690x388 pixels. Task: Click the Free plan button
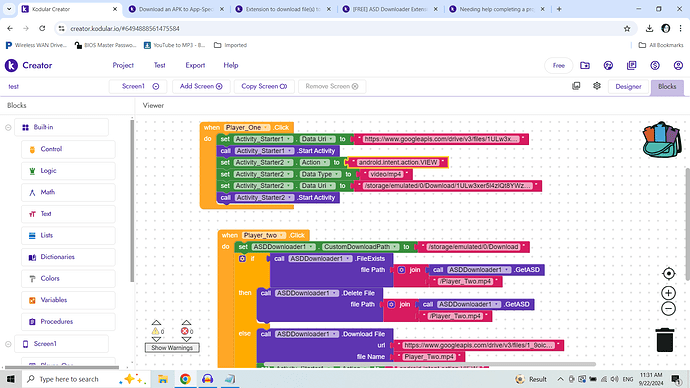(x=558, y=66)
